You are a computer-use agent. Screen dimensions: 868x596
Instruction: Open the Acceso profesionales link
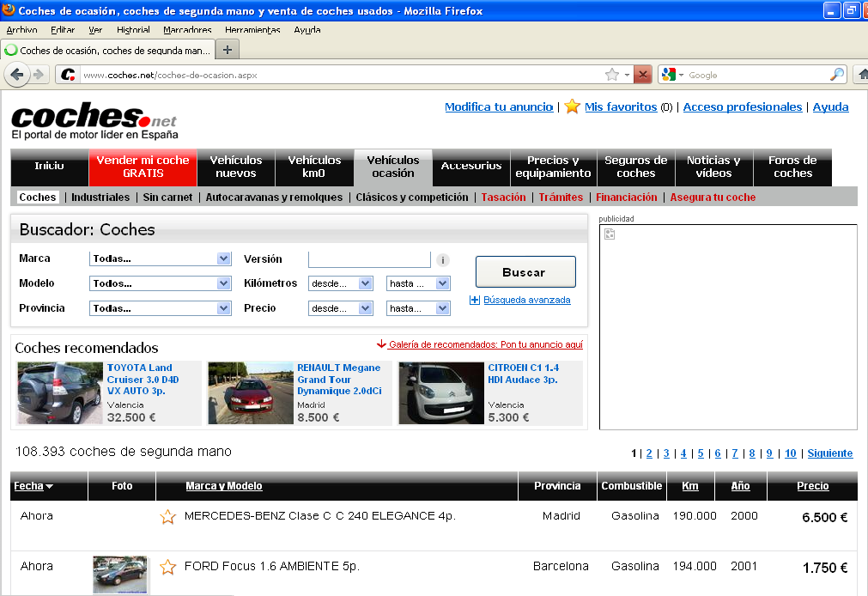click(x=743, y=106)
